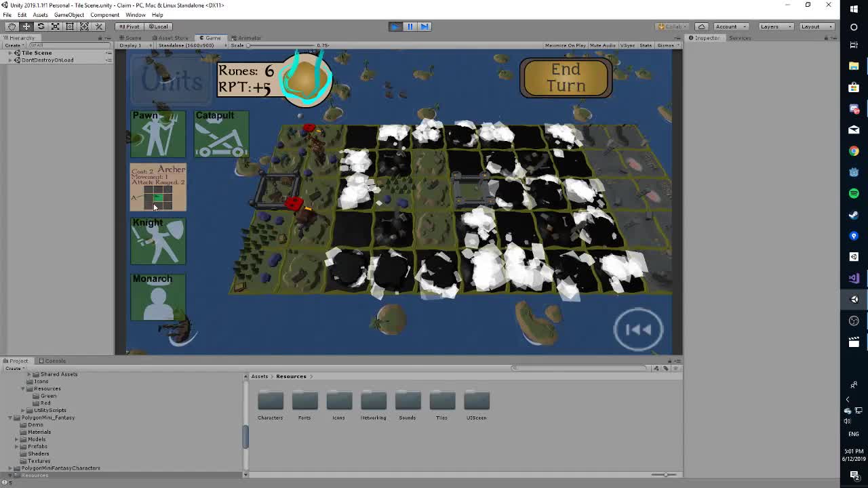Expand Tile Scene in Hierarchy
Viewport: 868px width, 488px height.
coord(9,53)
